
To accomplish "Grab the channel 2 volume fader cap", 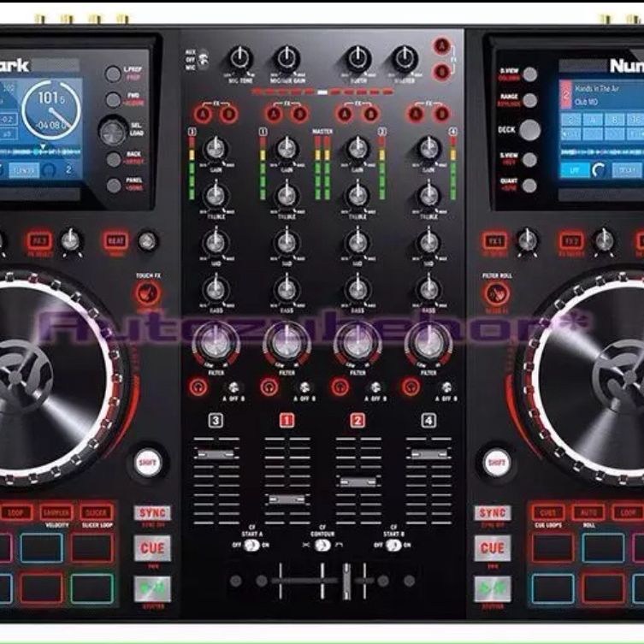I will [357, 482].
